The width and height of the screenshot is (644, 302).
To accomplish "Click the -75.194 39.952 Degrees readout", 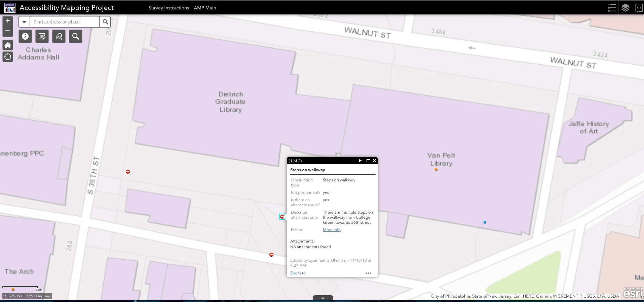I will (30, 296).
